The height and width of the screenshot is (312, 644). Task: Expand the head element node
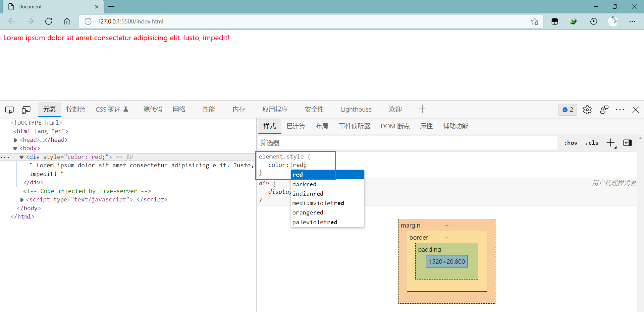click(15, 140)
